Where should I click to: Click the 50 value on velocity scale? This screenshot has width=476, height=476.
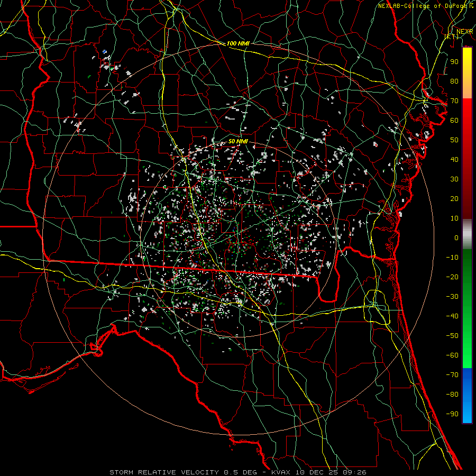click(x=454, y=140)
